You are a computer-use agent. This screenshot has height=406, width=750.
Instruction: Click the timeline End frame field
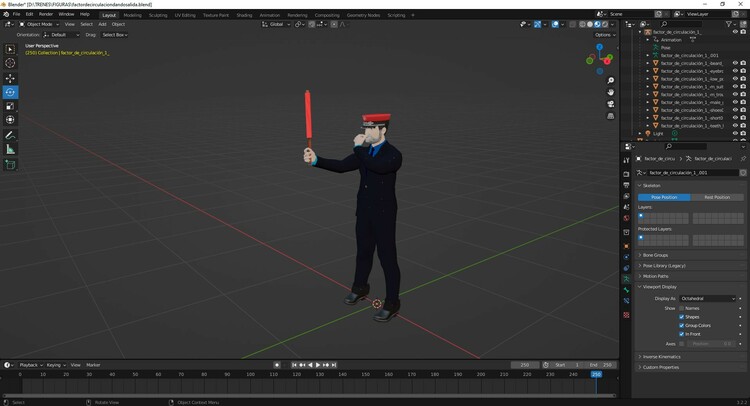coord(602,365)
